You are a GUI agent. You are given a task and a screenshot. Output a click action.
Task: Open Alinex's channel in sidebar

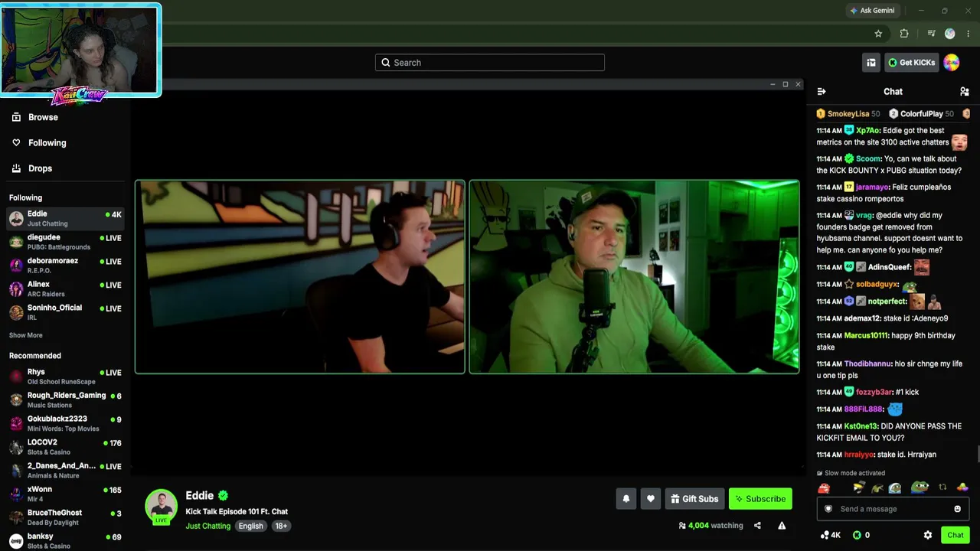point(65,289)
